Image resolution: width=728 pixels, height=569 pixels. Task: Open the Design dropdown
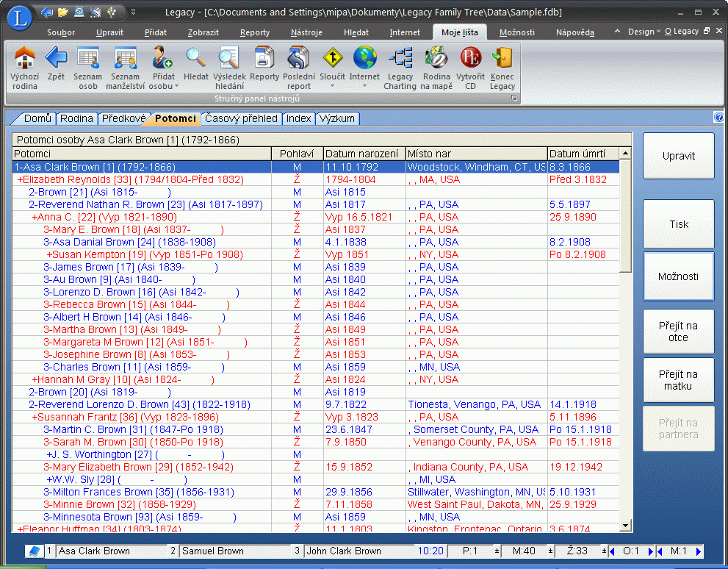(x=644, y=32)
